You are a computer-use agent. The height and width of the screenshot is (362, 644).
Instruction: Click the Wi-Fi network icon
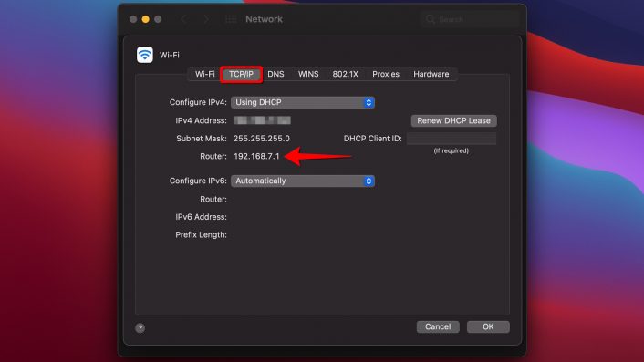145,55
